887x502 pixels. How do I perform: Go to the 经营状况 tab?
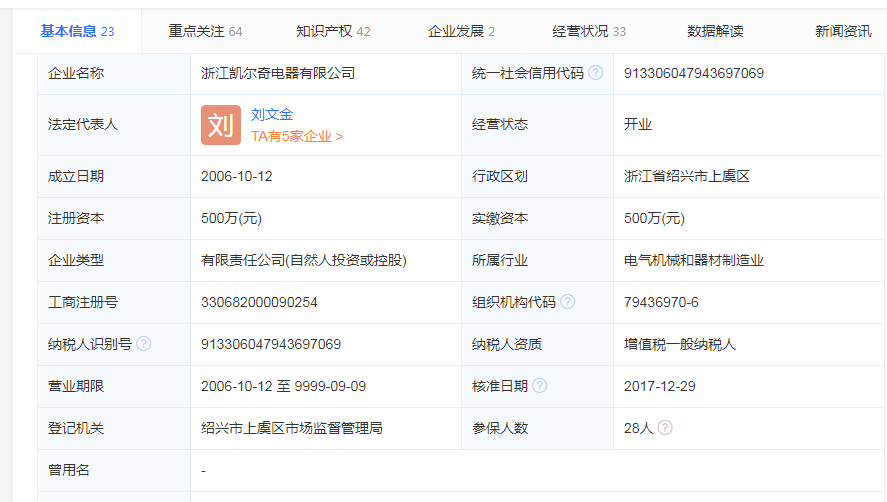589,31
